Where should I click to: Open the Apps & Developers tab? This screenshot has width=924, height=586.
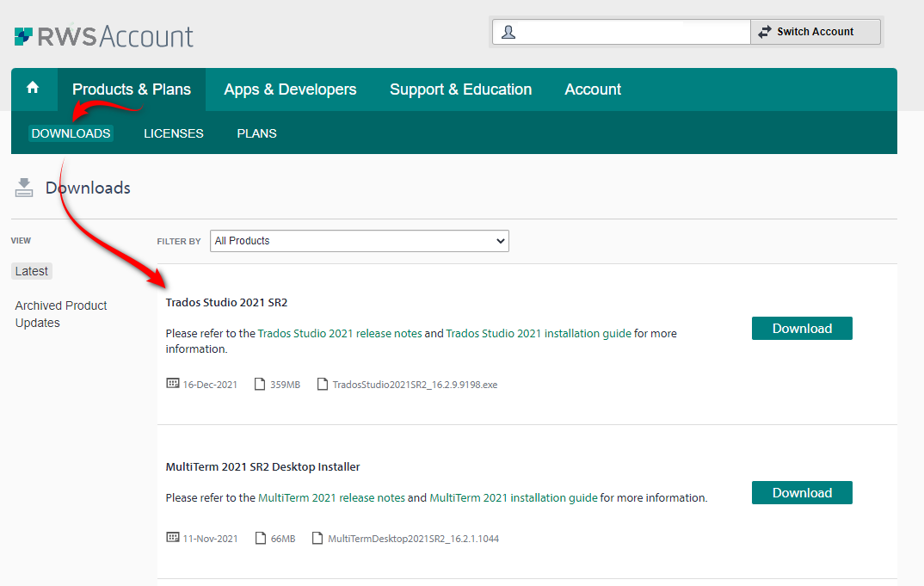coord(290,89)
